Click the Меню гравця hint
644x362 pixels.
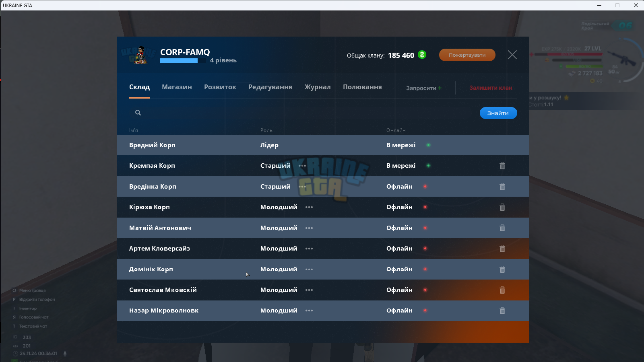coord(32,290)
